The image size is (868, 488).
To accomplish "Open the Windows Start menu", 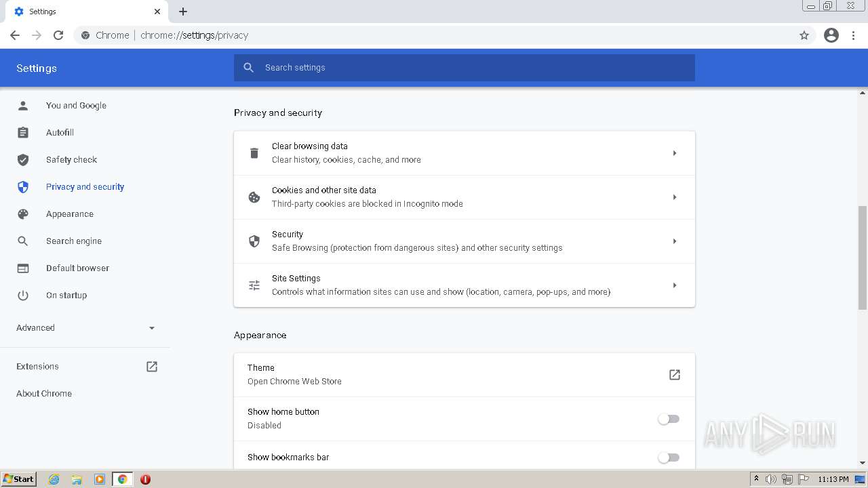I will [19, 479].
